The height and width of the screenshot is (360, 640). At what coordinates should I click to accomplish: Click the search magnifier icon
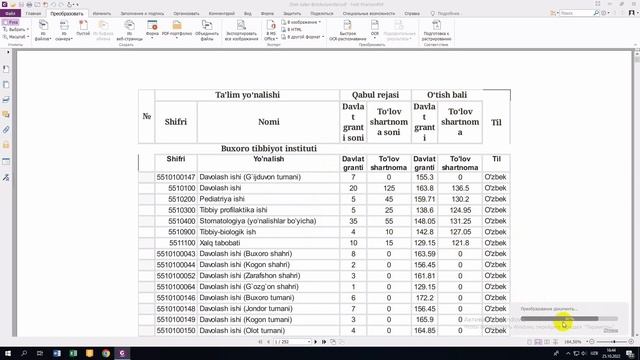click(x=596, y=13)
